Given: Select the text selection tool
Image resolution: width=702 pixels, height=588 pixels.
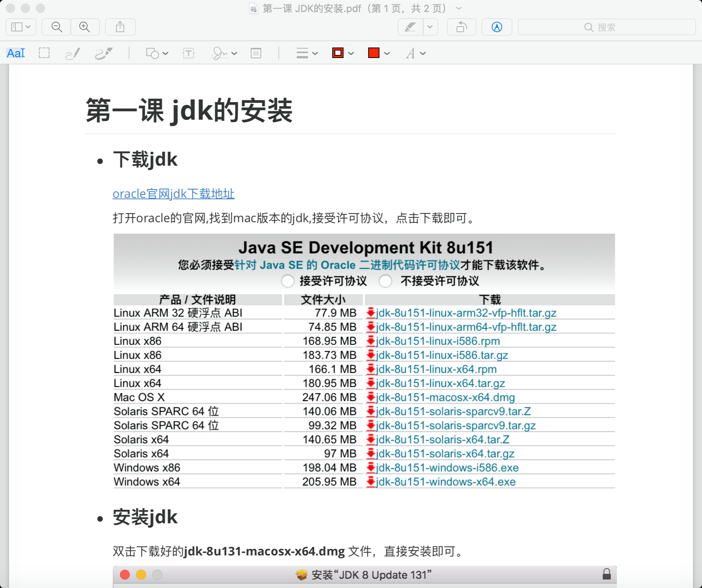Looking at the screenshot, I should (16, 53).
